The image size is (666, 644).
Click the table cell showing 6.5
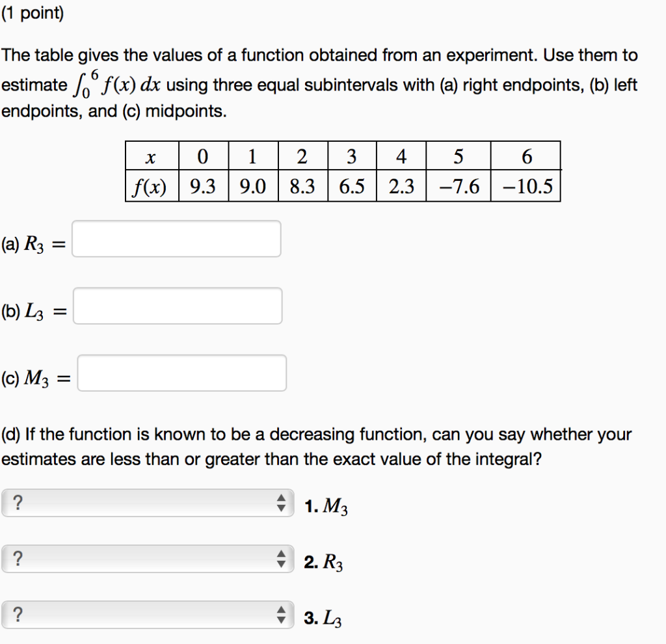352,186
